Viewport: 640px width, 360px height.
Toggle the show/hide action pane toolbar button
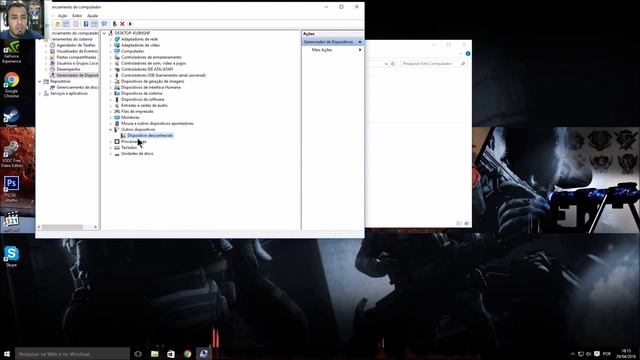coord(94,24)
